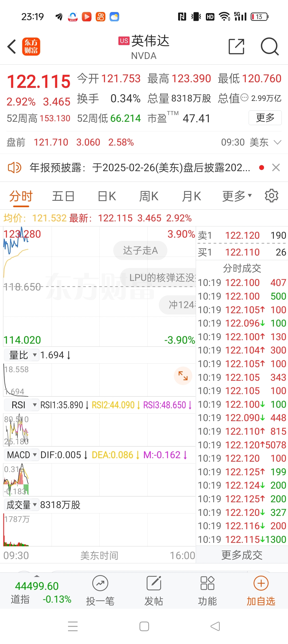The width and height of the screenshot is (288, 644).
Task: Tap the battery indicator in status bar
Action: pos(259,17)
